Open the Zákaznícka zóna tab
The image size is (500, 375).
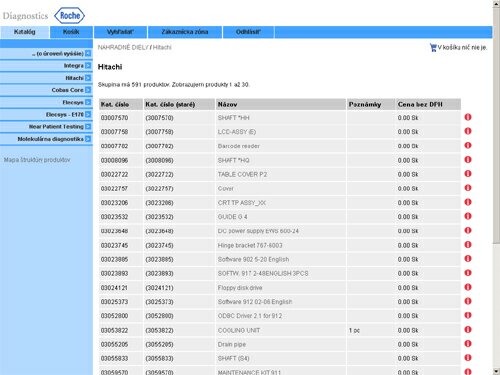pos(185,32)
